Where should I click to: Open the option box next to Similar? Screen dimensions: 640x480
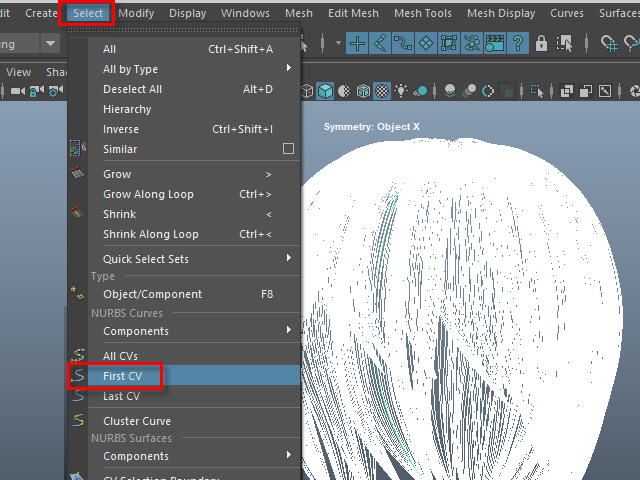point(288,149)
